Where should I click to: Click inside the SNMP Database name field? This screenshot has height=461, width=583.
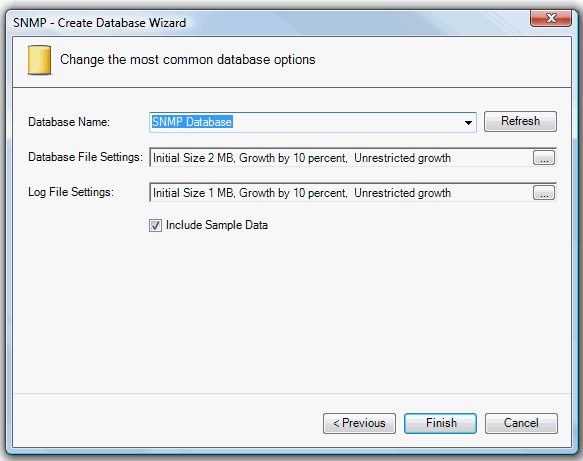coord(313,122)
